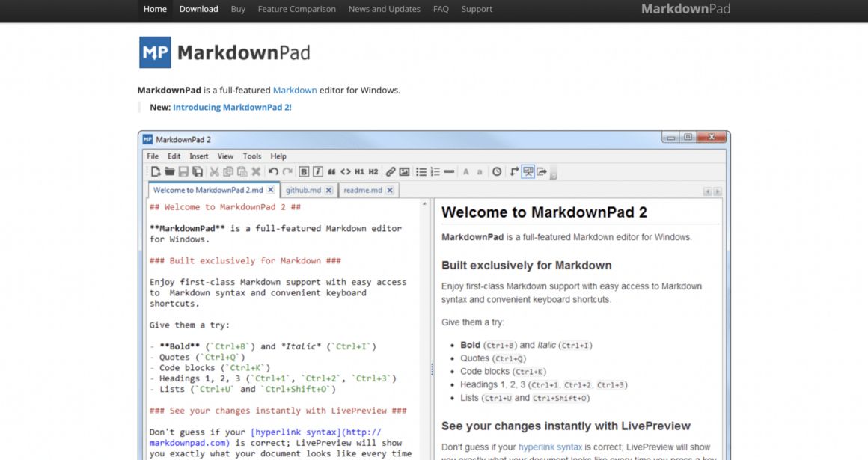Open News and Updates link
The width and height of the screenshot is (868, 460).
(384, 9)
